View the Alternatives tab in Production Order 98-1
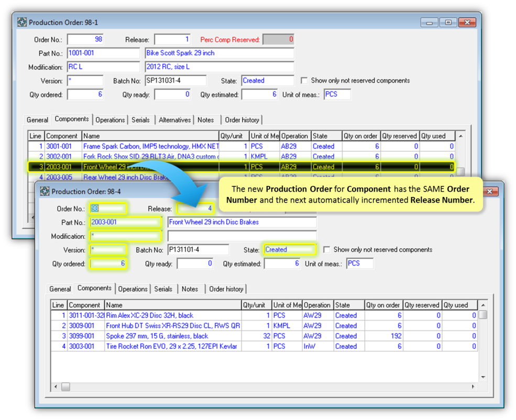Viewport: 516px width, 420px height. pos(174,120)
